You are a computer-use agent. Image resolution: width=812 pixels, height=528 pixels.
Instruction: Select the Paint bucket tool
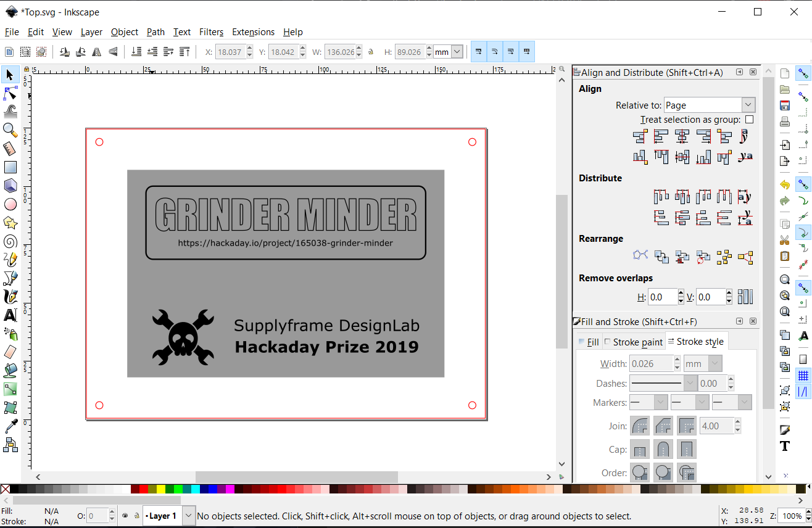coord(10,371)
